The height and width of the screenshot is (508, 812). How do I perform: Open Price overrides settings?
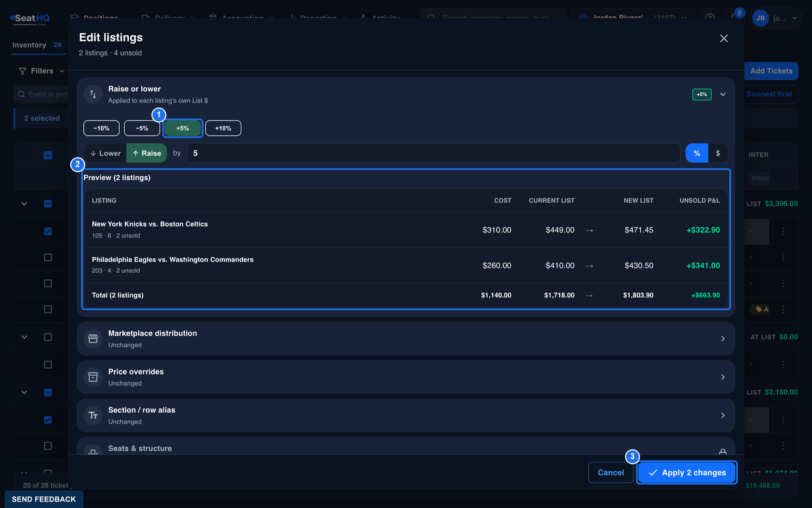click(x=406, y=377)
